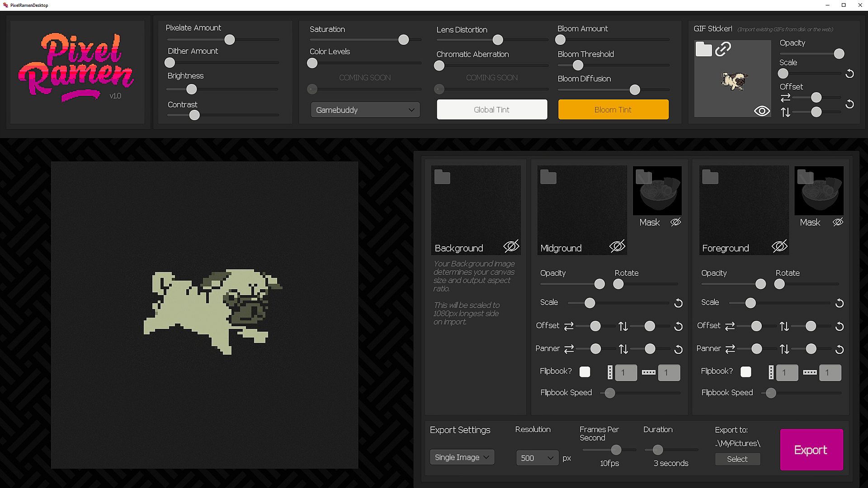Expand the Gamebuddy palette dropdown
This screenshot has width=868, height=488.
point(365,110)
